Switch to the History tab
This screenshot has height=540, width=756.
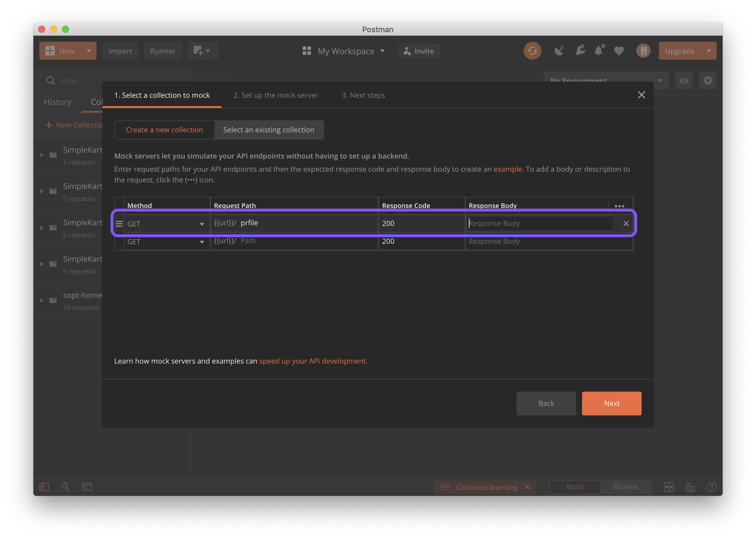[57, 102]
